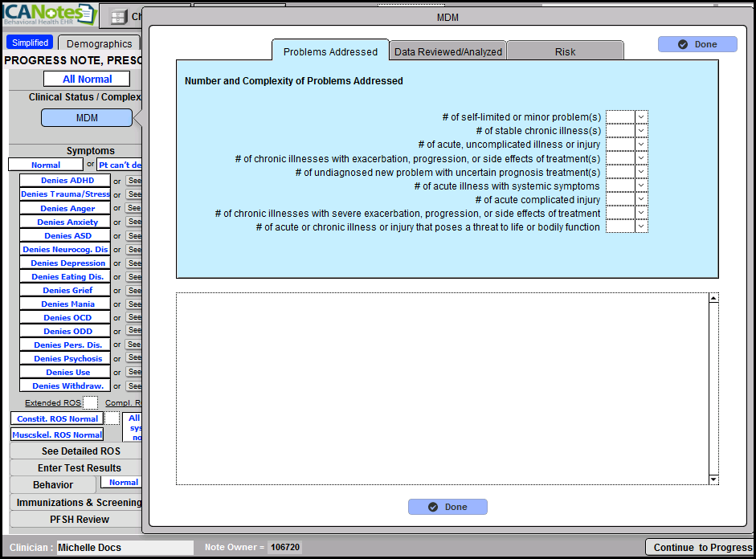Click the Behavior Normal button
This screenshot has height=559, width=756.
coord(121,483)
